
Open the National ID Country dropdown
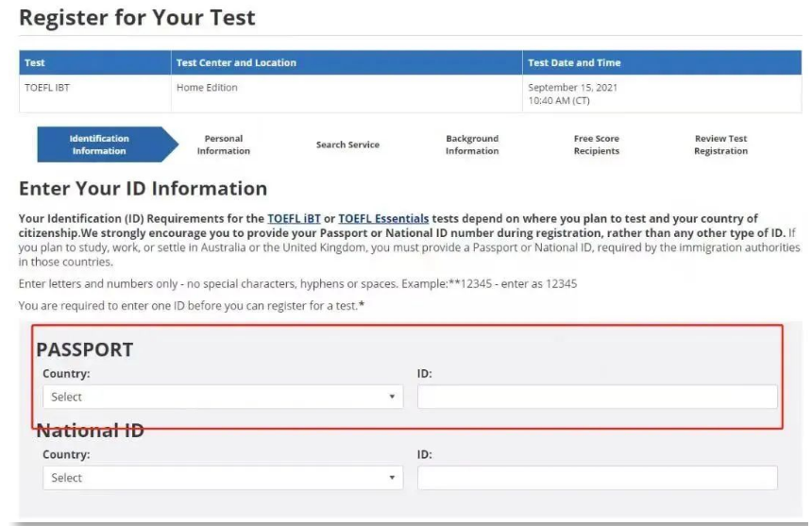(x=223, y=477)
